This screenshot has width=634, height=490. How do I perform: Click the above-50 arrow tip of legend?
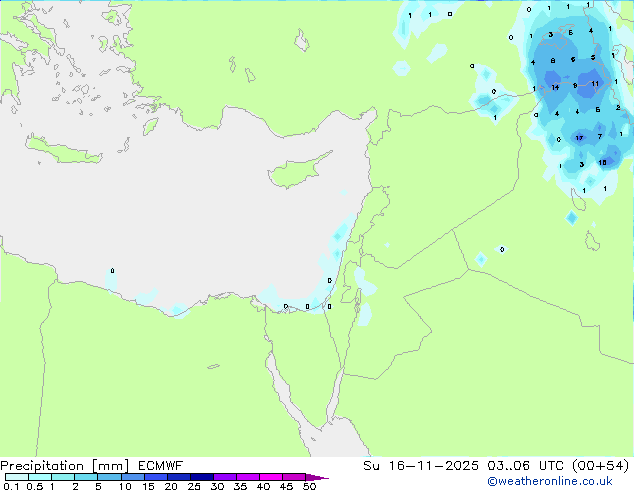pyautogui.click(x=317, y=477)
